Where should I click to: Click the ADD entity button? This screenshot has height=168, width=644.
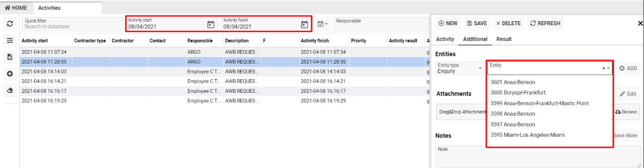pos(628,68)
